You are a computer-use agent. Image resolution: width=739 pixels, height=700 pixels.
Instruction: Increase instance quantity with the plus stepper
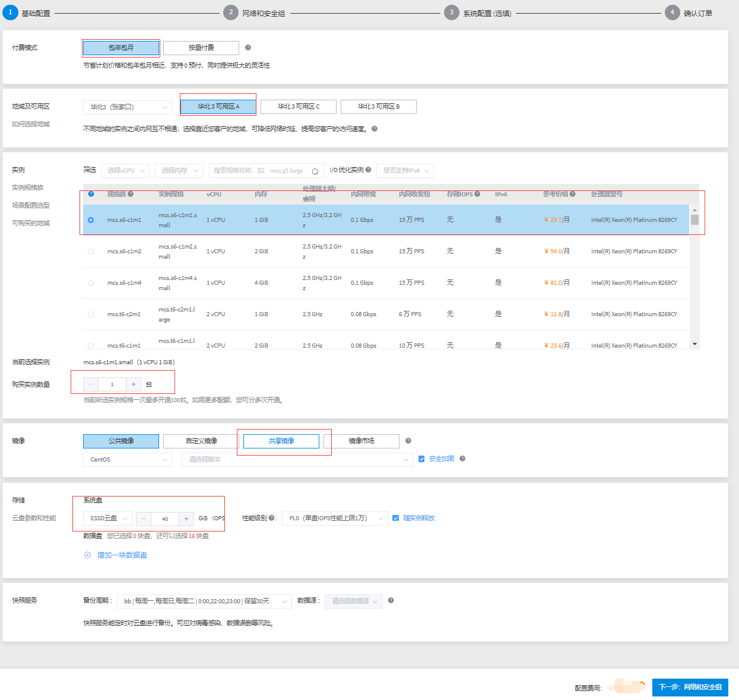click(134, 384)
